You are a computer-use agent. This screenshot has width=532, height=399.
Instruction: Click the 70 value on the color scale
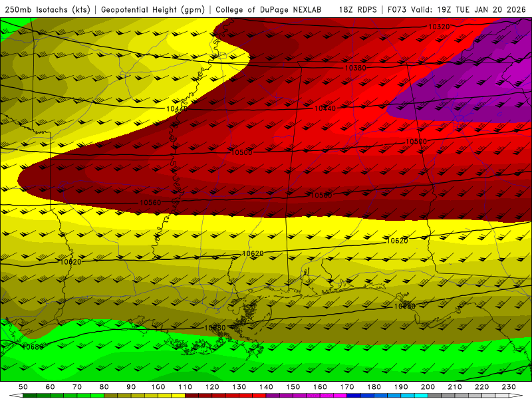pyautogui.click(x=77, y=387)
